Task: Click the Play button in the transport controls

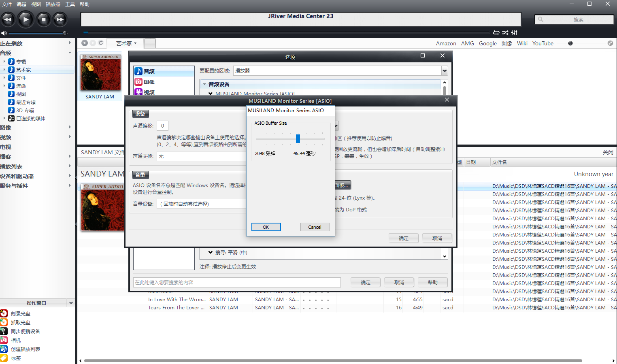Action: 26,19
